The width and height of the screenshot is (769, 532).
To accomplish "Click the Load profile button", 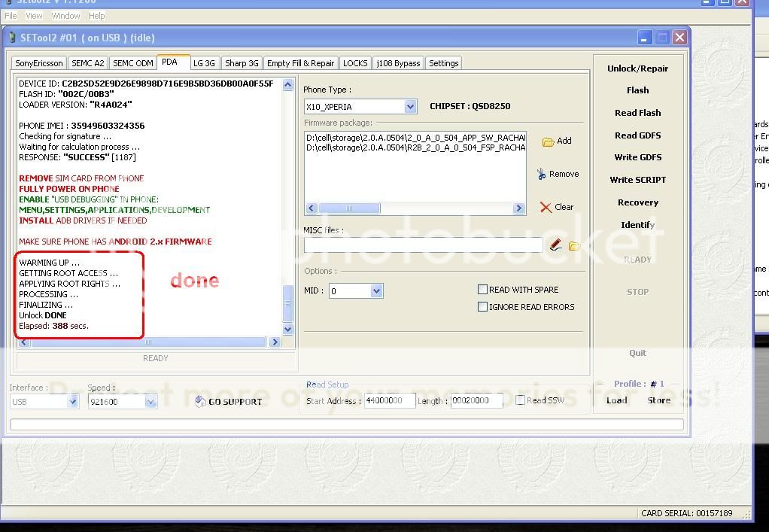I will (x=616, y=400).
